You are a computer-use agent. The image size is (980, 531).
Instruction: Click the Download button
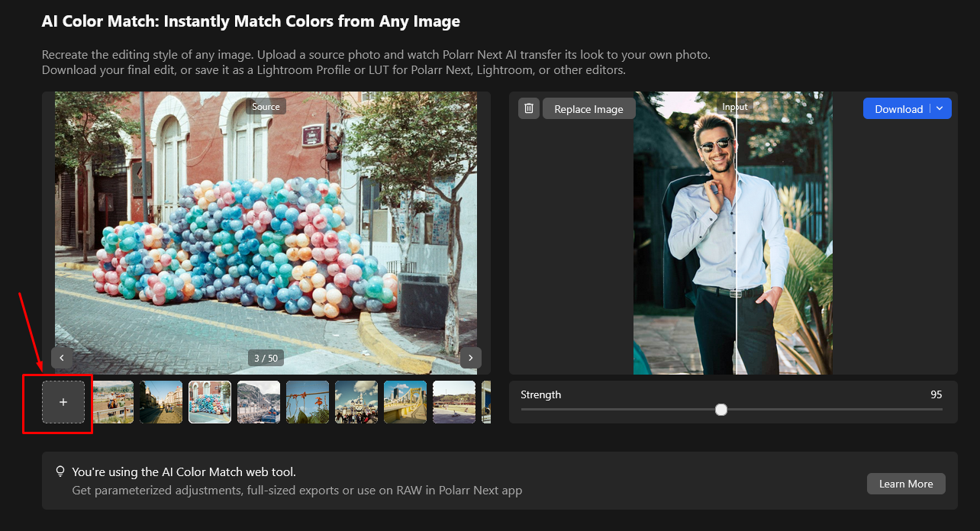tap(898, 109)
